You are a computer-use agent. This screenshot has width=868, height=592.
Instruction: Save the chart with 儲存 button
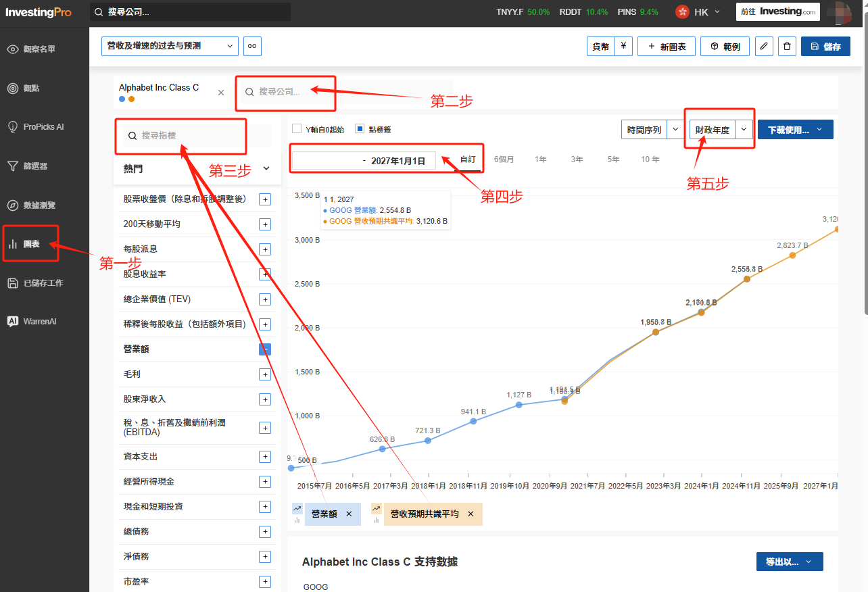point(825,47)
